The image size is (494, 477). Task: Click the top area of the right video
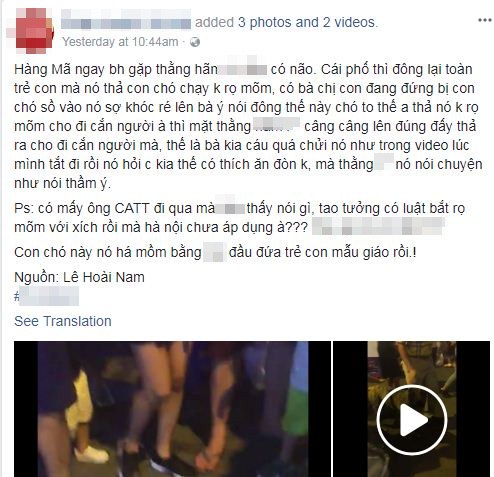(x=412, y=360)
